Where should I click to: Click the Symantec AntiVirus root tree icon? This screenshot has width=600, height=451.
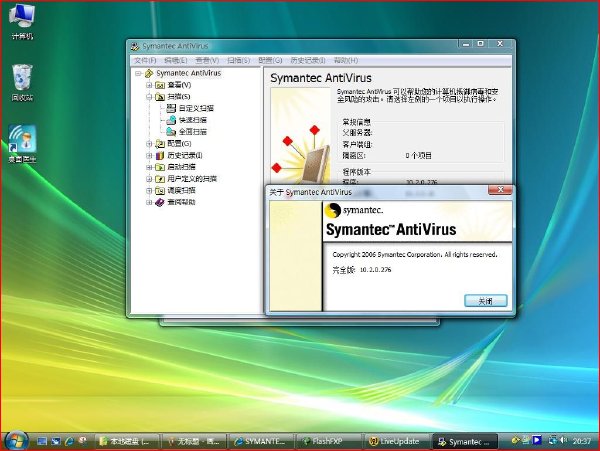[149, 73]
